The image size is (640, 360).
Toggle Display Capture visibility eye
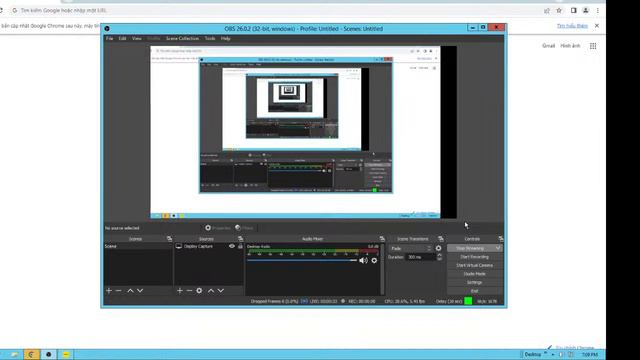pyautogui.click(x=232, y=246)
